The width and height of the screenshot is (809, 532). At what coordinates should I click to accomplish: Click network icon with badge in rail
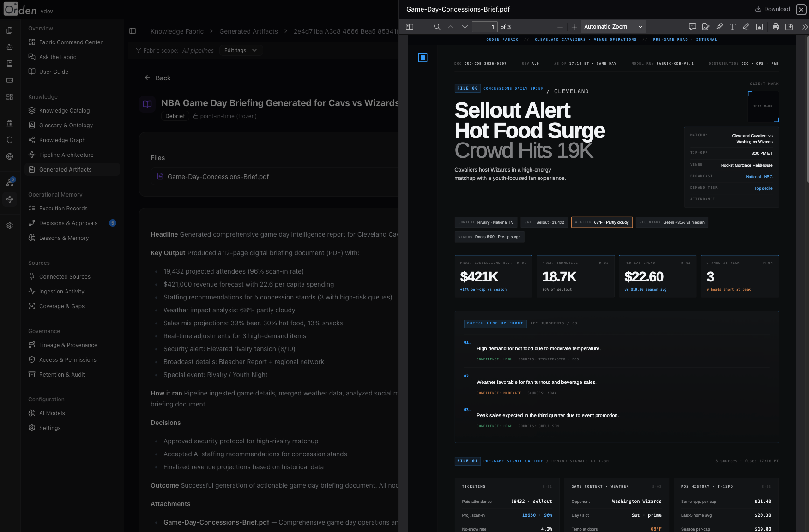[10, 183]
